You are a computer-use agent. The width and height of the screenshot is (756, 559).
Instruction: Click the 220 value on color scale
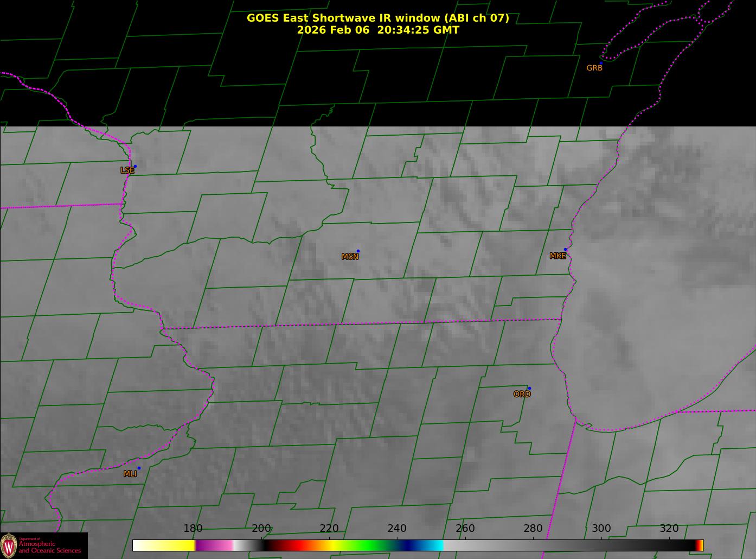pyautogui.click(x=329, y=529)
